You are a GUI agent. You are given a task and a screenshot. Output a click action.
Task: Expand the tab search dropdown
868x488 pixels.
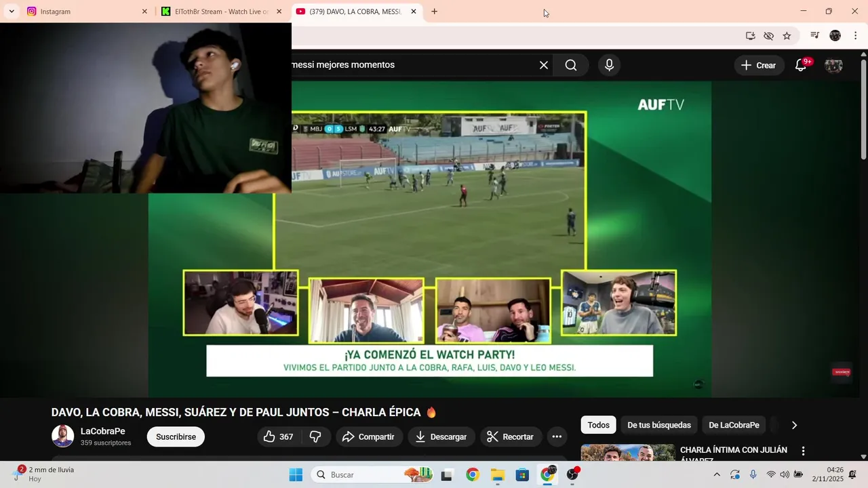pyautogui.click(x=12, y=12)
